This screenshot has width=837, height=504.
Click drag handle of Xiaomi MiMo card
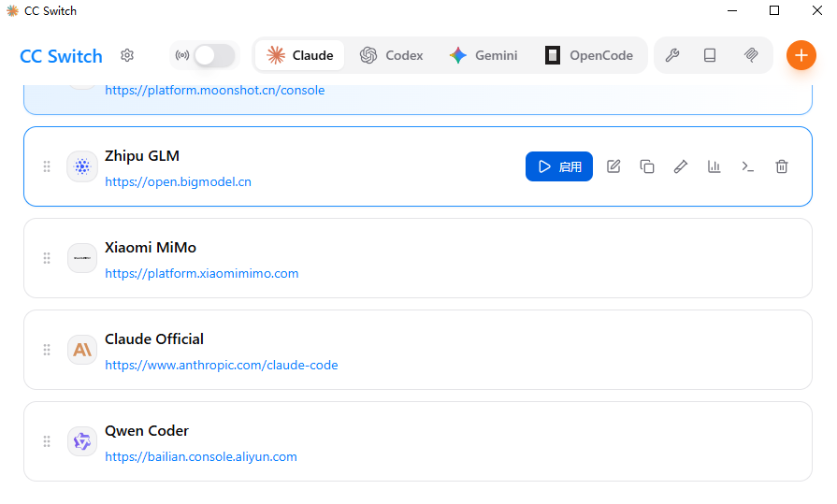[x=47, y=258]
